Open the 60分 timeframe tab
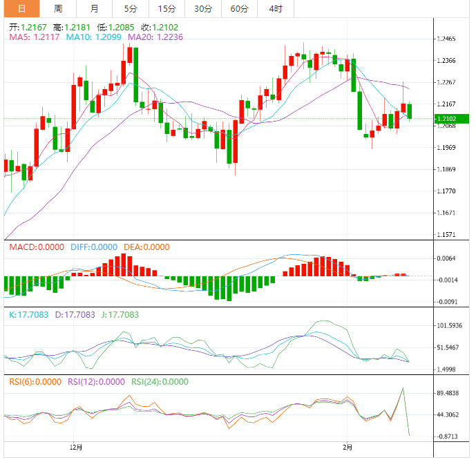This screenshot has width=476, height=460. [x=239, y=8]
